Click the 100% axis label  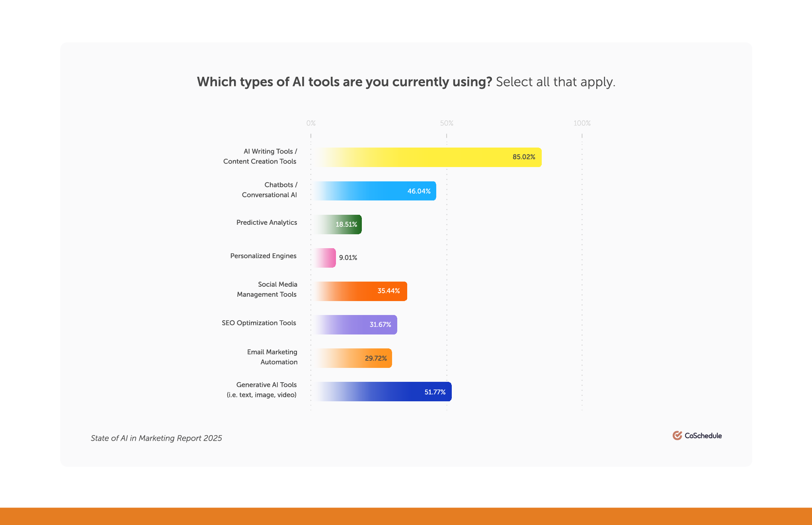click(x=582, y=123)
